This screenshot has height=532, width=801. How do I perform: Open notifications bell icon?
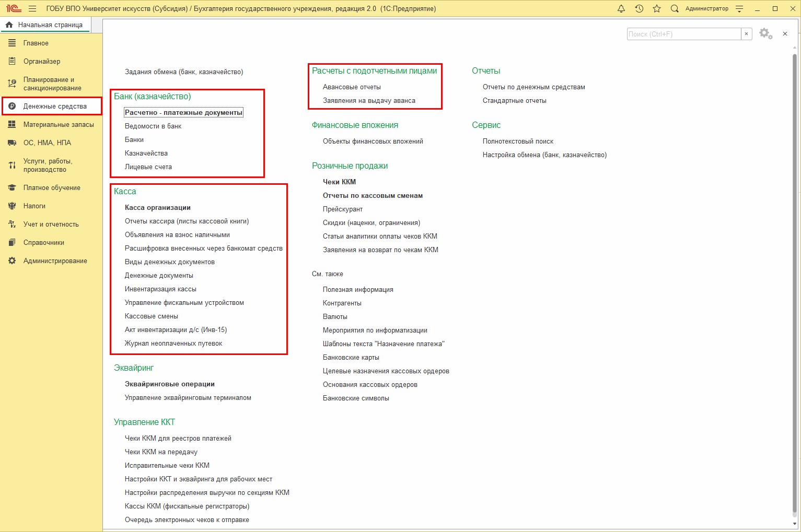621,9
